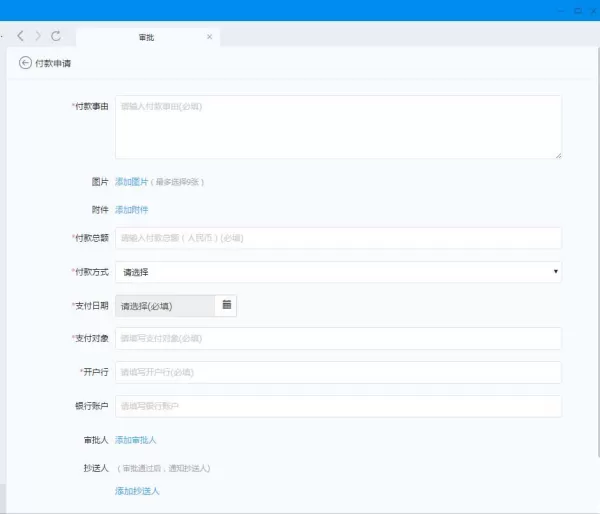The image size is (600, 514).
Task: Click the 银行账户 input field
Action: pyautogui.click(x=338, y=406)
